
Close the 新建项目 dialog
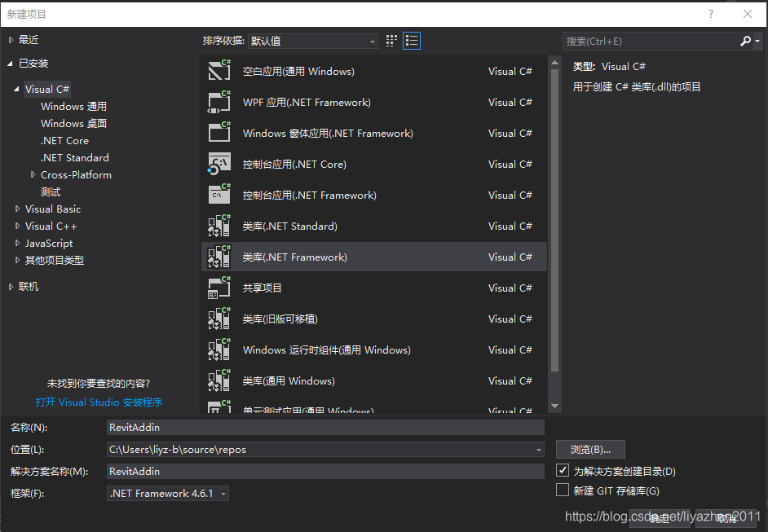[x=748, y=14]
